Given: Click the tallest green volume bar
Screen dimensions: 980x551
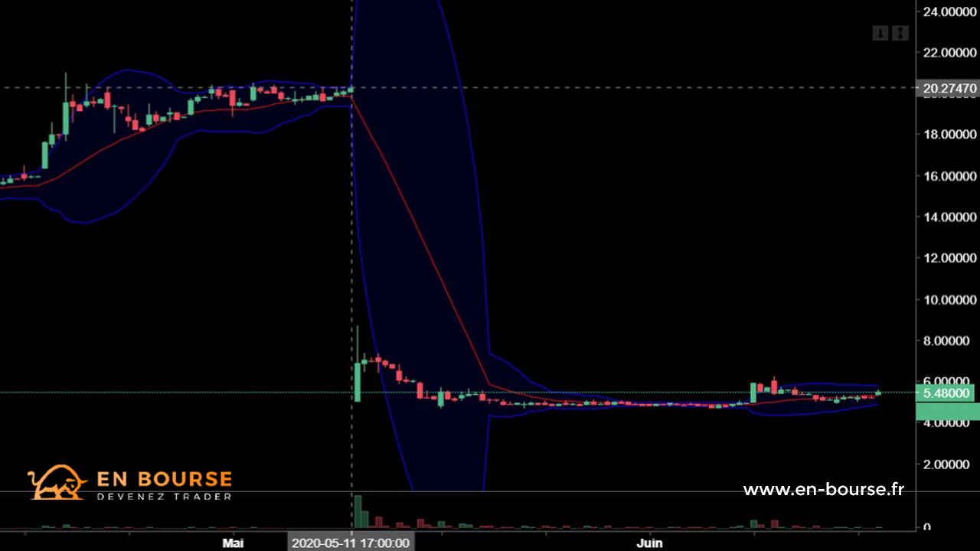Looking at the screenshot, I should point(357,512).
